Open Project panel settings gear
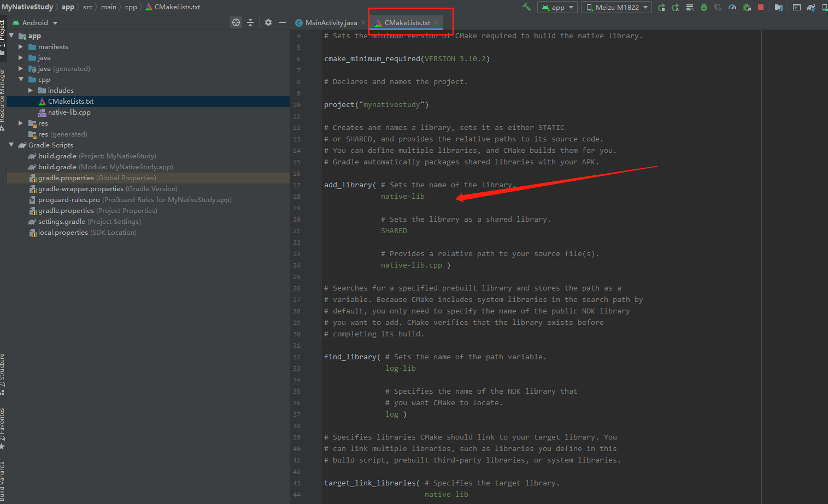828x504 pixels. [x=268, y=22]
